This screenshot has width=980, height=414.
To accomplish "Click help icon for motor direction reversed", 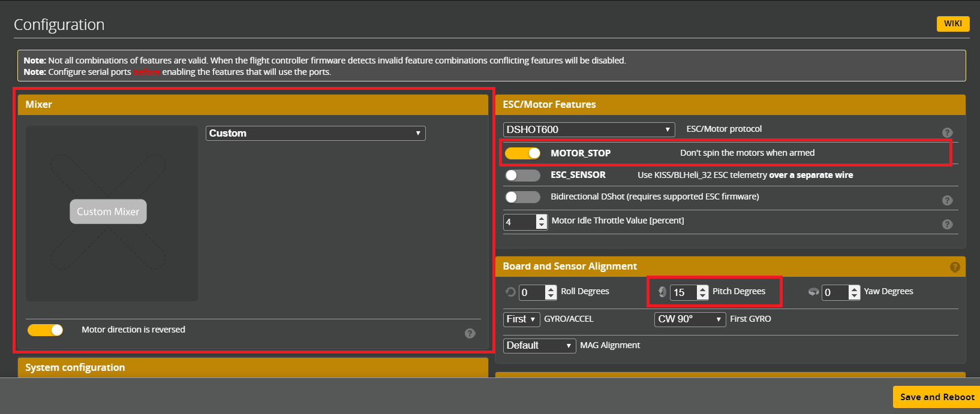I will [x=470, y=333].
